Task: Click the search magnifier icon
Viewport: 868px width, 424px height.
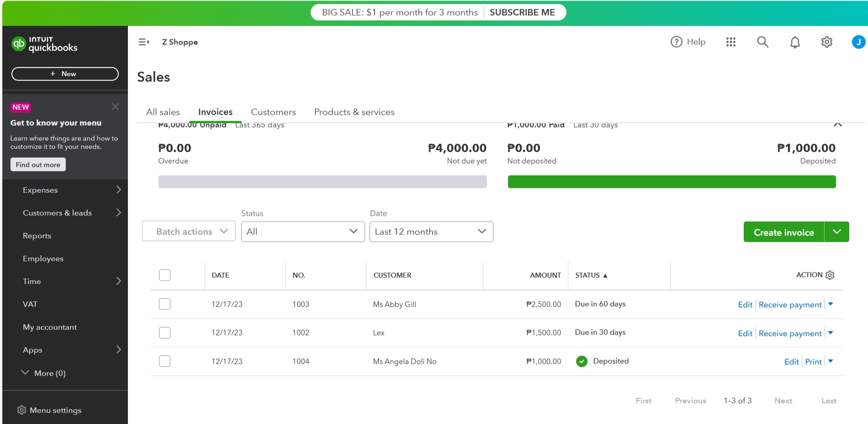Action: click(x=762, y=42)
